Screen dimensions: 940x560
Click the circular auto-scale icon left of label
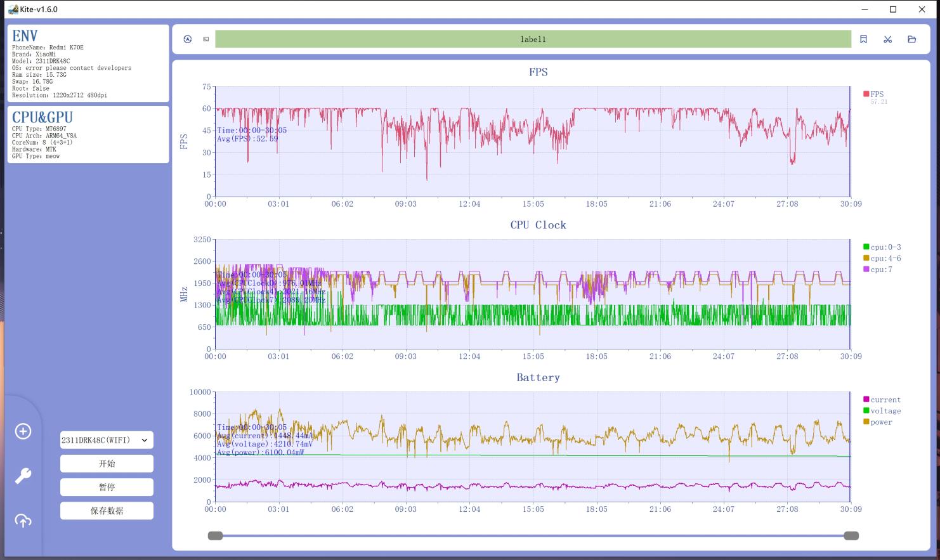tap(188, 39)
